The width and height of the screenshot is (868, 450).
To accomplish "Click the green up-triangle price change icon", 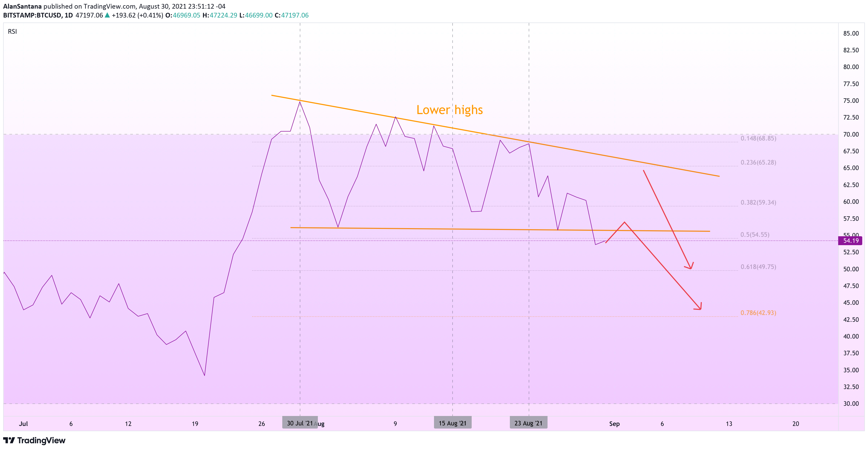I will pos(107,15).
